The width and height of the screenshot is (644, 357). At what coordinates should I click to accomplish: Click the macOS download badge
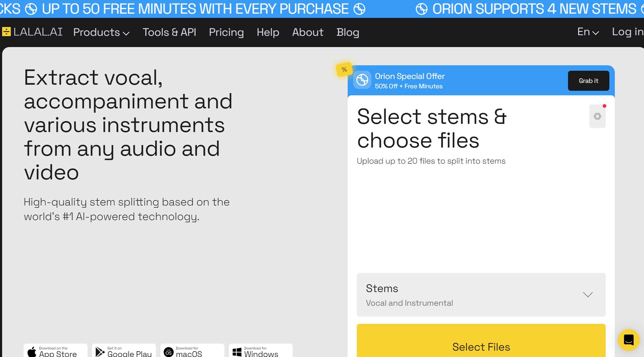pyautogui.click(x=192, y=351)
